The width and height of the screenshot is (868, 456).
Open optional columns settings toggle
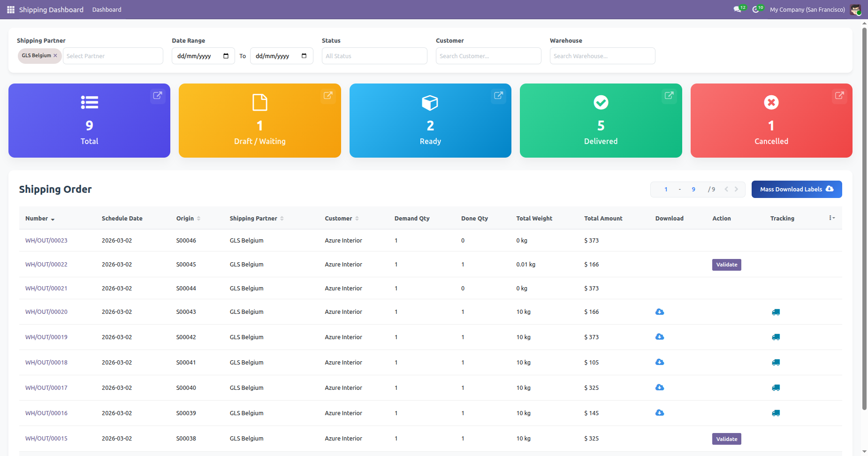[x=831, y=218]
